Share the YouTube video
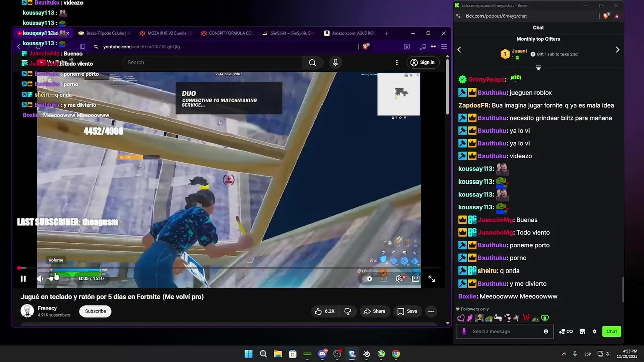 tap(374, 311)
